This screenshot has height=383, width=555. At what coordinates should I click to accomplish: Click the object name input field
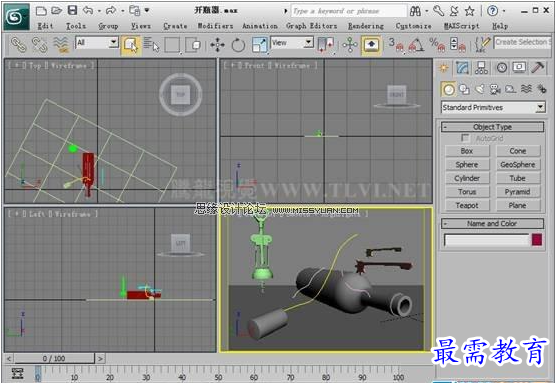click(486, 240)
